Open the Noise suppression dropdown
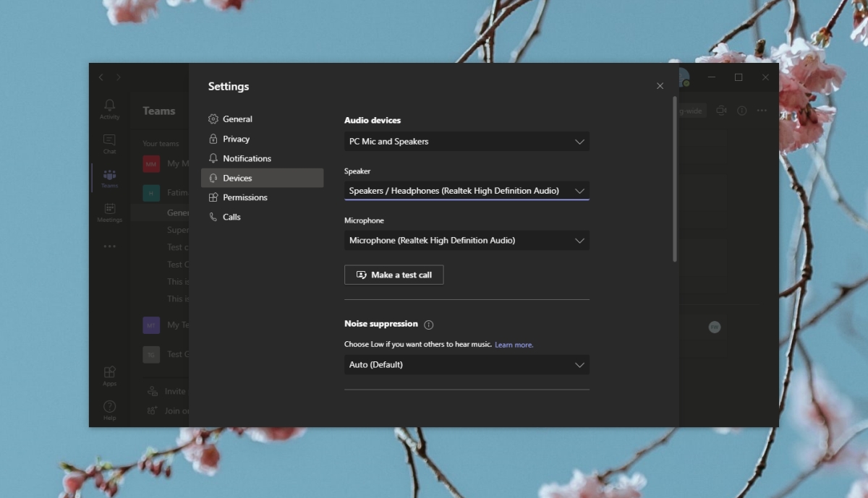Viewport: 868px width, 498px height. click(x=467, y=365)
